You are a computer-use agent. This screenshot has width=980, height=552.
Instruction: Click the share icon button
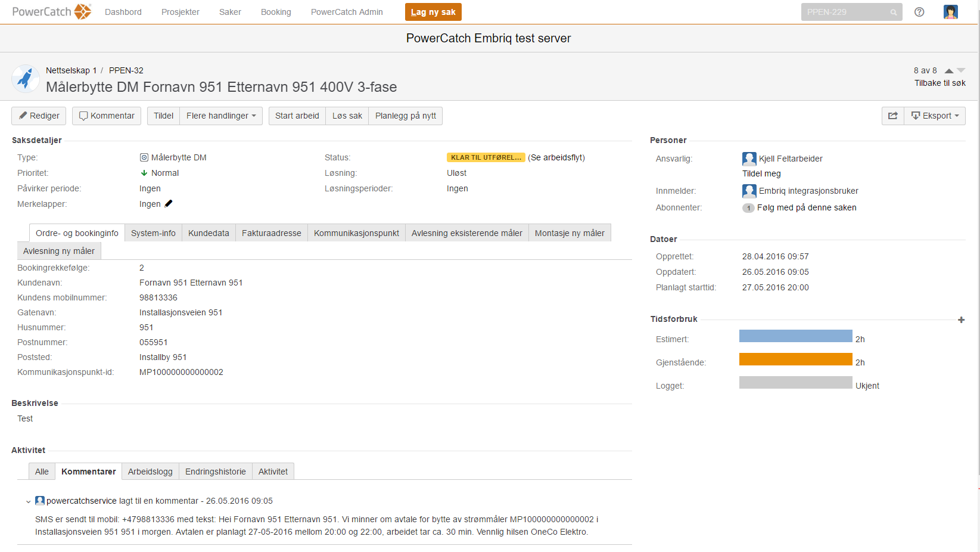pyautogui.click(x=892, y=116)
